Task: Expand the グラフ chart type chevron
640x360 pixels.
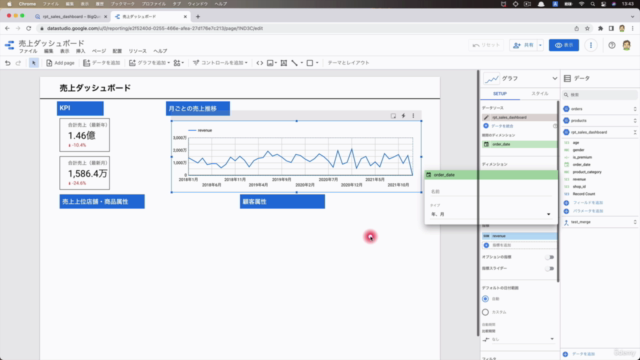Action: point(554,78)
